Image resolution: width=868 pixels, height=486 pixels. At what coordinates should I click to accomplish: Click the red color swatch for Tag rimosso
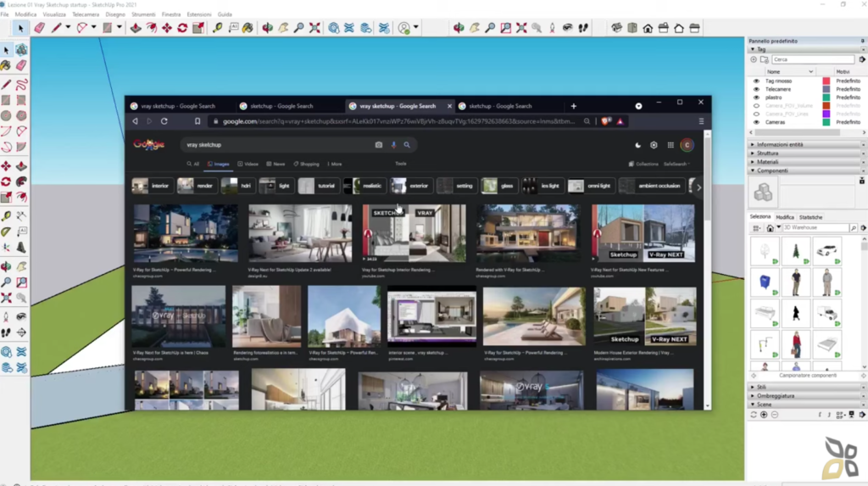[826, 81]
